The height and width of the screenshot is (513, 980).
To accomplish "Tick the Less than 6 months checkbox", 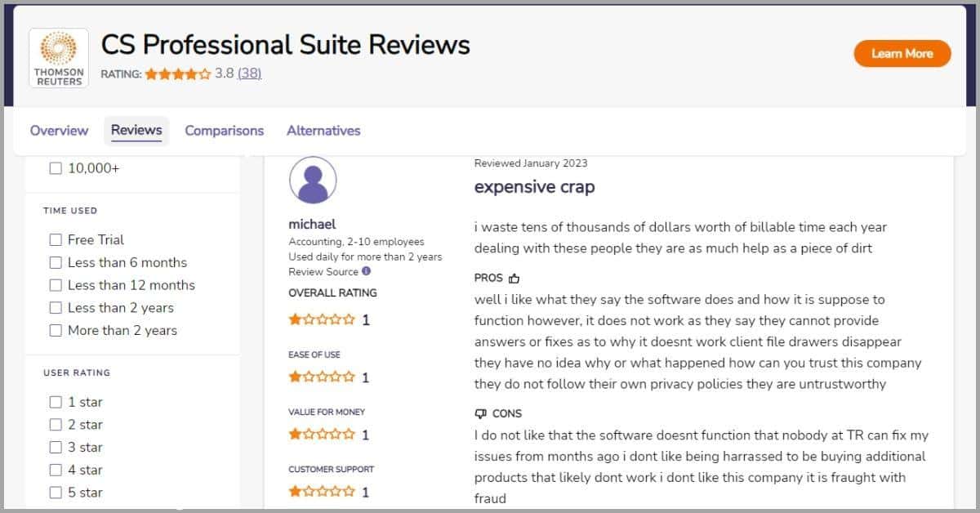I will click(56, 262).
